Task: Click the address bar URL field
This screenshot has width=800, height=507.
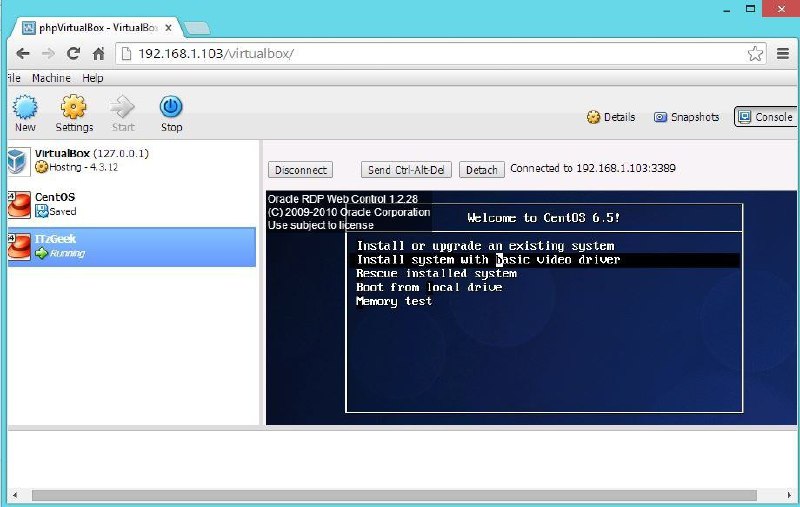Action: [x=441, y=54]
